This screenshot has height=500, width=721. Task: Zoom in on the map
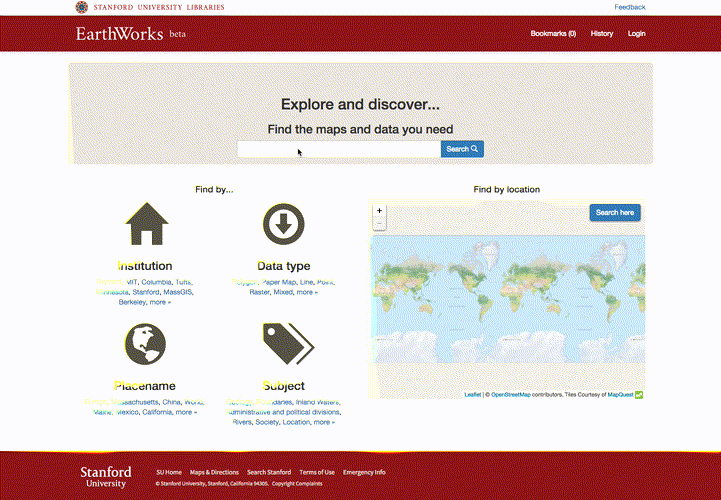point(379,211)
